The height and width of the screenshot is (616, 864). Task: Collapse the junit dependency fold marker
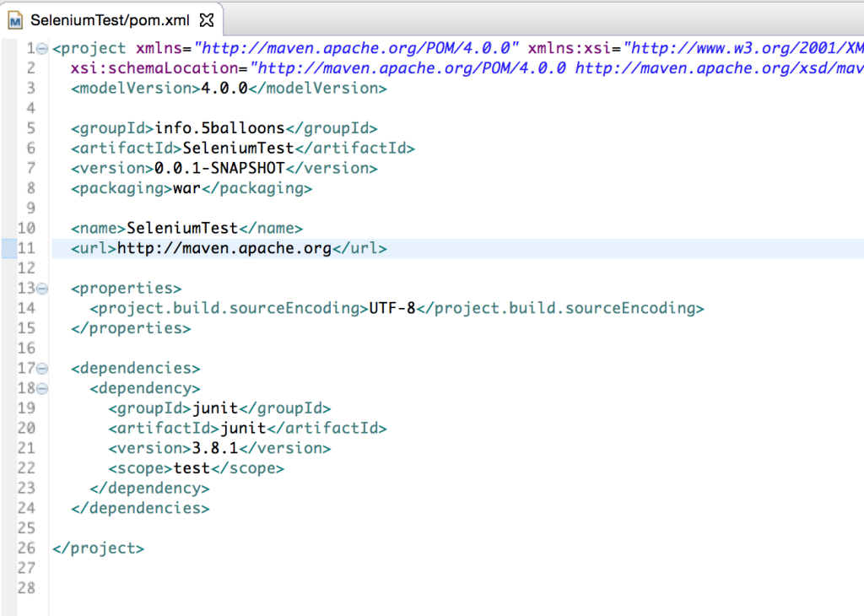pyautogui.click(x=40, y=388)
